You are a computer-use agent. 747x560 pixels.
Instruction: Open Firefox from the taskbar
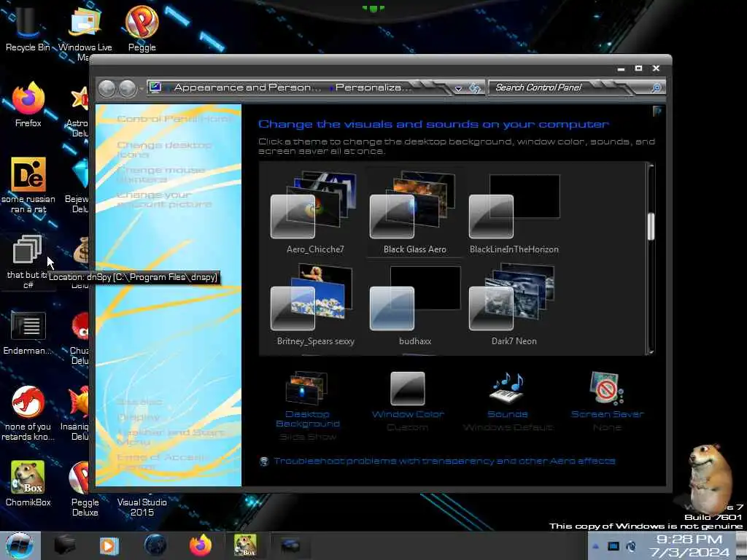(201, 545)
